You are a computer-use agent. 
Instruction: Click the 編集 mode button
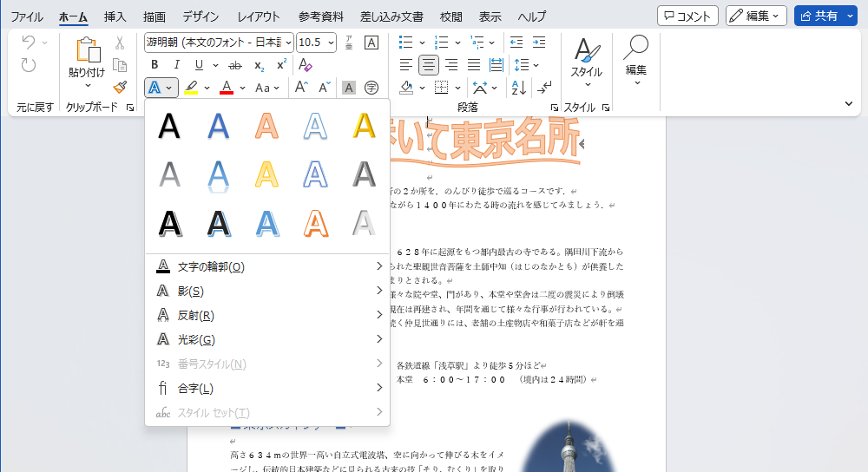pyautogui.click(x=756, y=16)
